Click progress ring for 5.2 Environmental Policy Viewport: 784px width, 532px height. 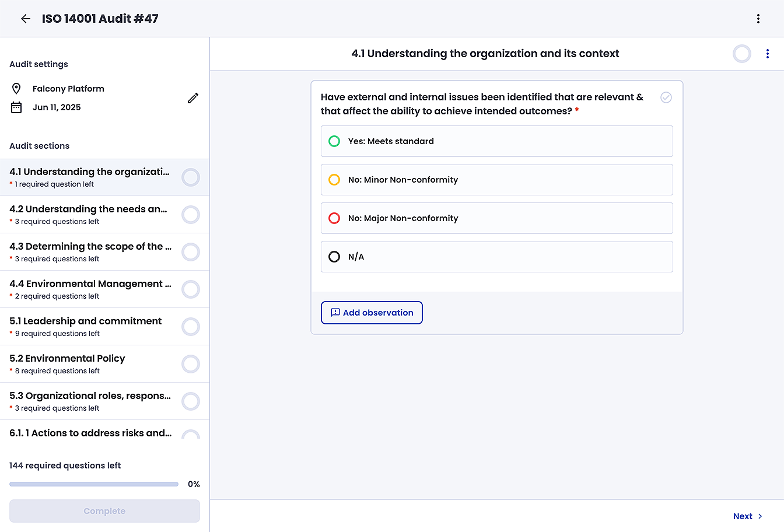(191, 364)
